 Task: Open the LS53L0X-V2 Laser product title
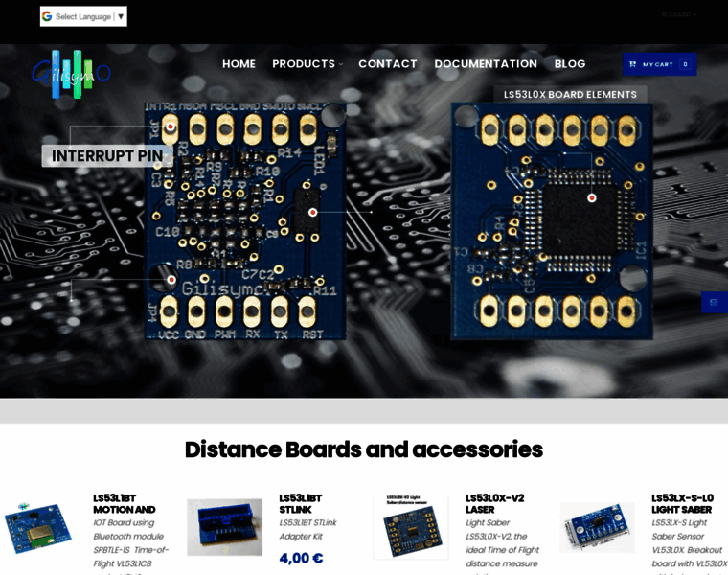[x=495, y=504]
